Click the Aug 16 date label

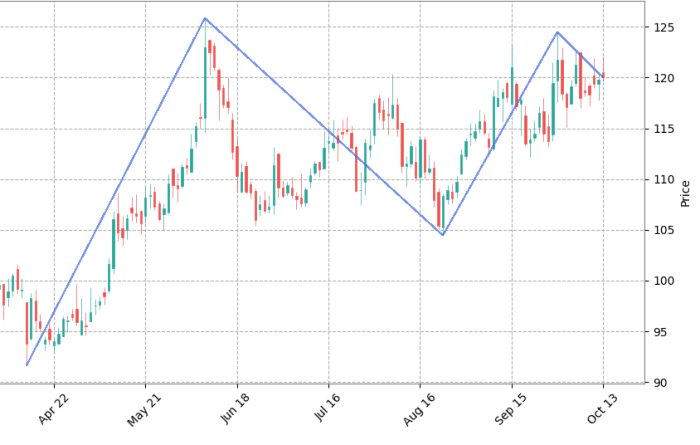(418, 410)
